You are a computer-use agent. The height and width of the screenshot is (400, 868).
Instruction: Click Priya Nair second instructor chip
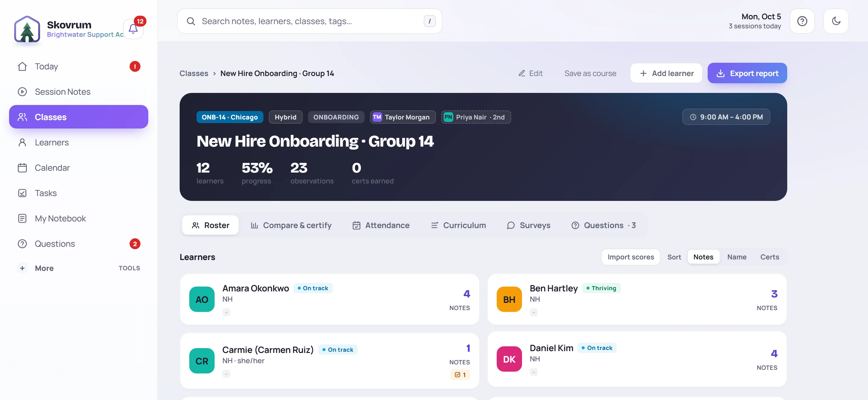tap(476, 117)
